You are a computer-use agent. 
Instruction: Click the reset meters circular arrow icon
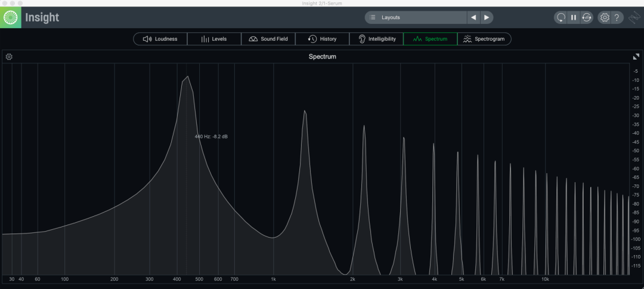[x=561, y=17]
